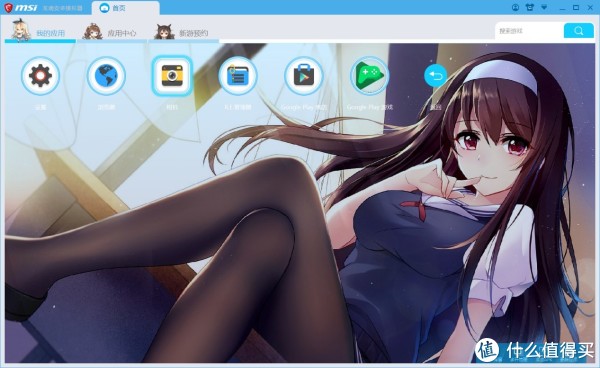
Task: Switch to the 新游预约 tab
Action: [183, 32]
